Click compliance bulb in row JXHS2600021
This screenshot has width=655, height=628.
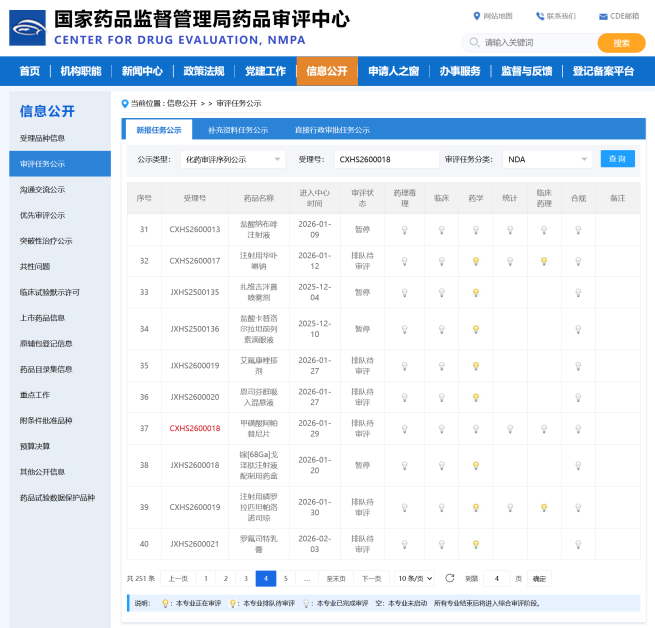pos(578,544)
